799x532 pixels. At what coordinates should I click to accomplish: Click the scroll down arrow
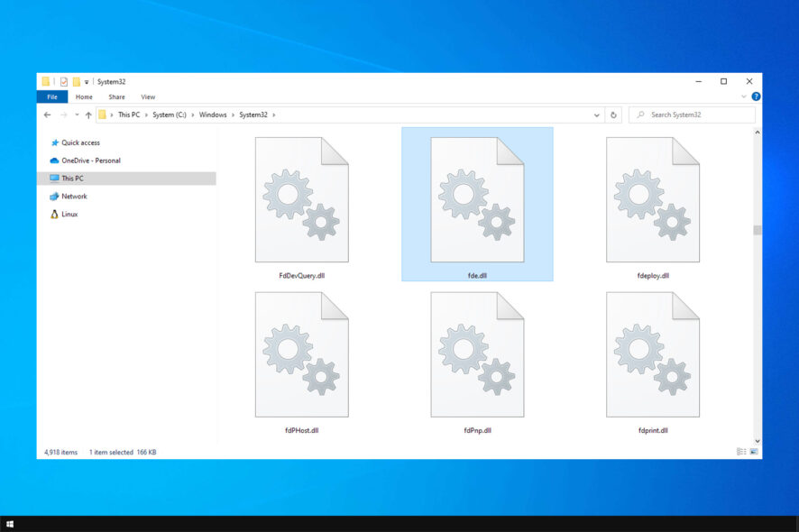(758, 441)
